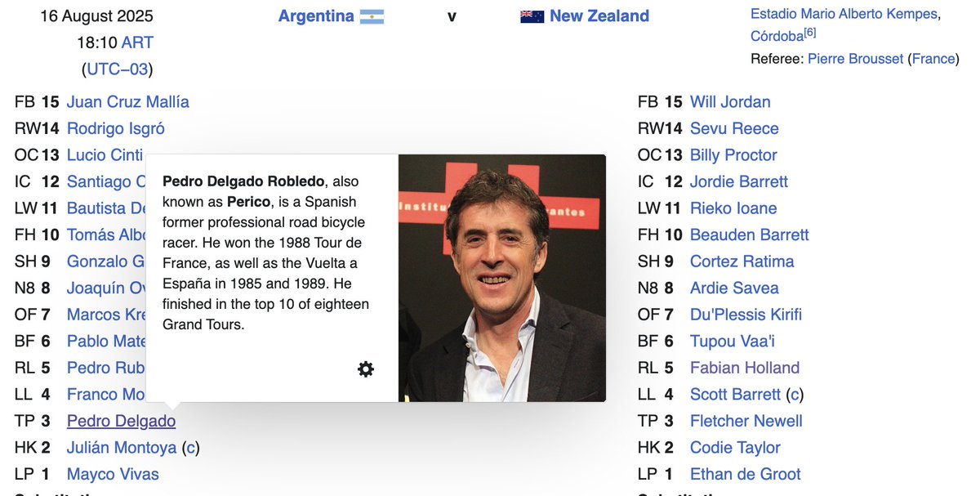Image resolution: width=980 pixels, height=496 pixels.
Task: Open Codie Taylor's article
Action: tap(735, 448)
